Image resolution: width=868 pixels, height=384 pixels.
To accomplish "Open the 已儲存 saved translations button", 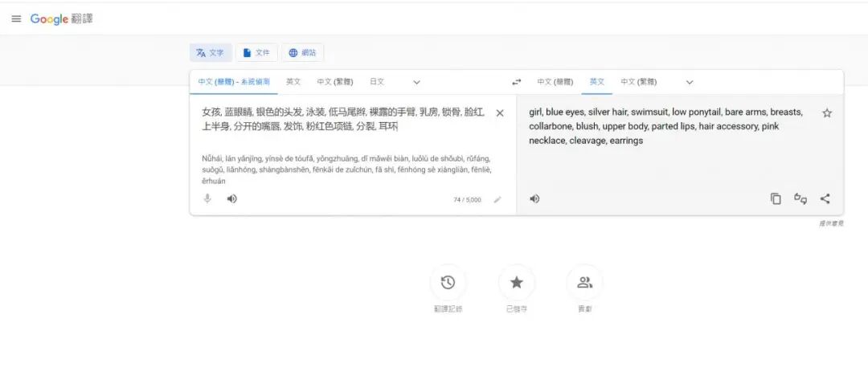I will tap(517, 283).
